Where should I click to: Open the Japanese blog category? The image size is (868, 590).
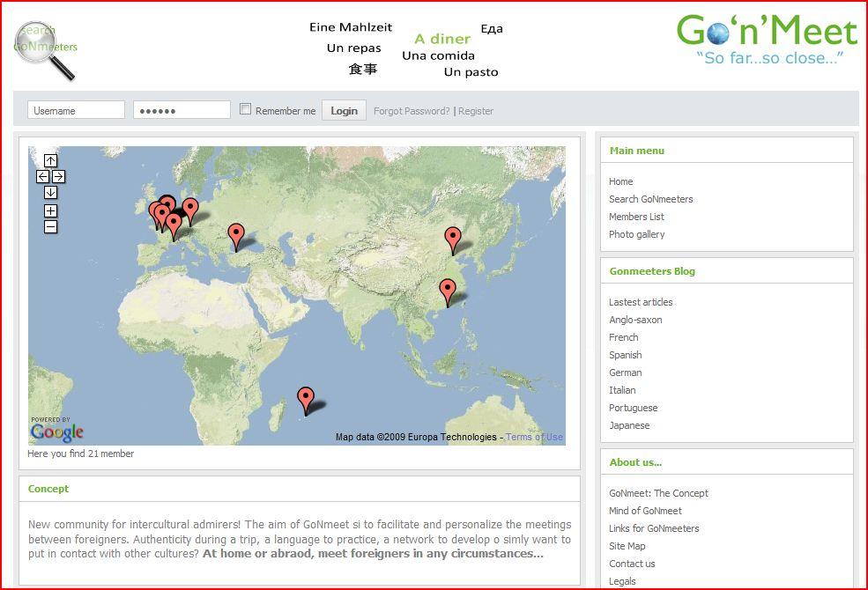629,426
